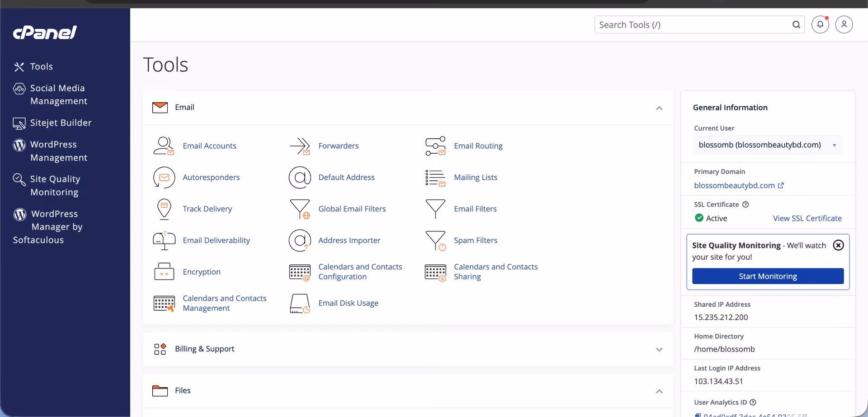Click the Spam Filters icon
868x417 pixels.
click(x=435, y=240)
